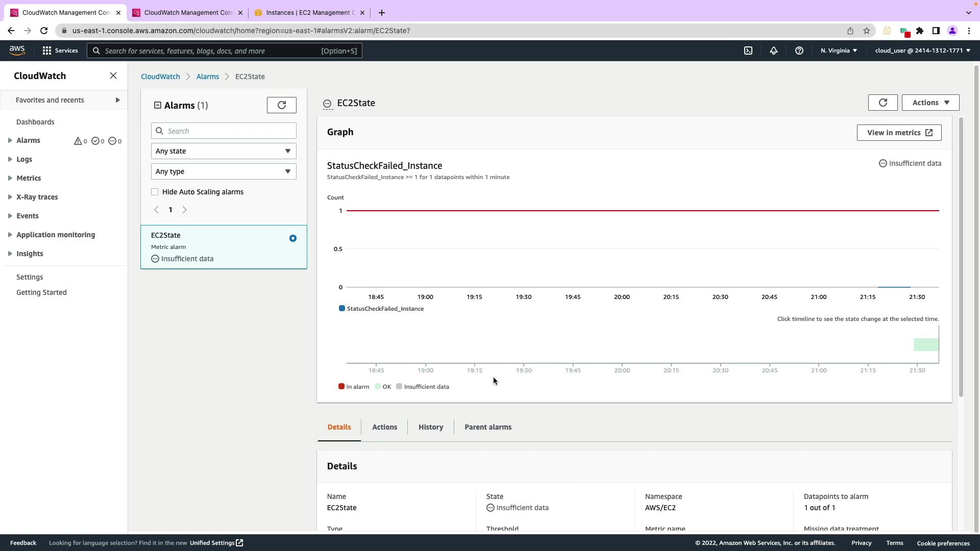This screenshot has height=551, width=980.
Task: Check Hide Auto Scaling alarms
Action: tap(155, 192)
